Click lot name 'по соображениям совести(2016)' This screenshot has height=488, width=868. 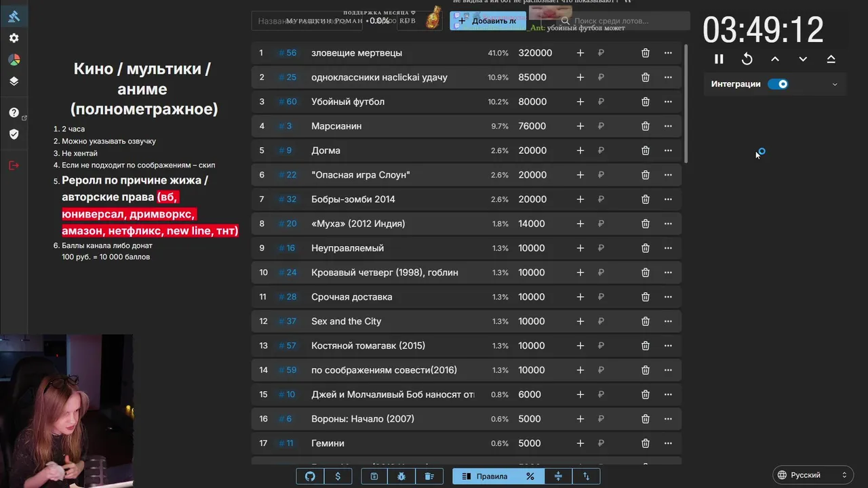(x=384, y=370)
